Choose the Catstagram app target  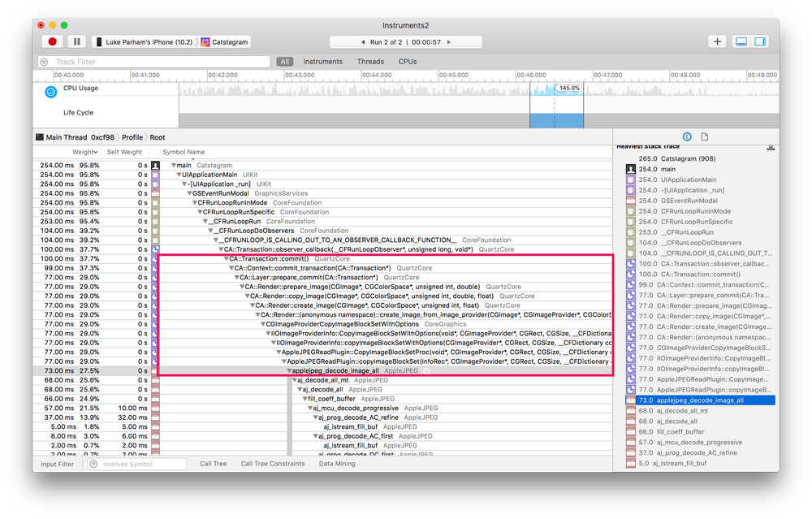pos(225,42)
